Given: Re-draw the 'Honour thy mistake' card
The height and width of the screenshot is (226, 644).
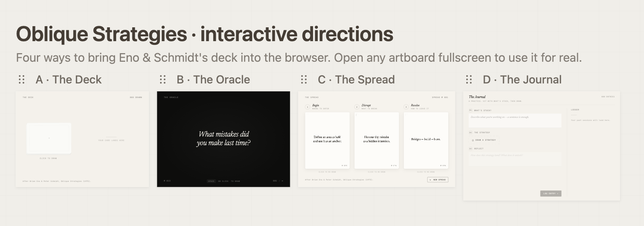Looking at the screenshot, I should tap(377, 140).
